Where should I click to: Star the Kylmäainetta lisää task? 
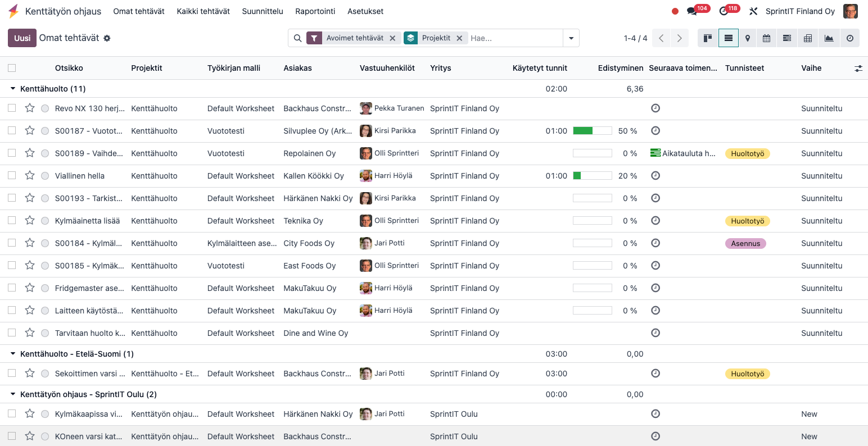point(30,221)
